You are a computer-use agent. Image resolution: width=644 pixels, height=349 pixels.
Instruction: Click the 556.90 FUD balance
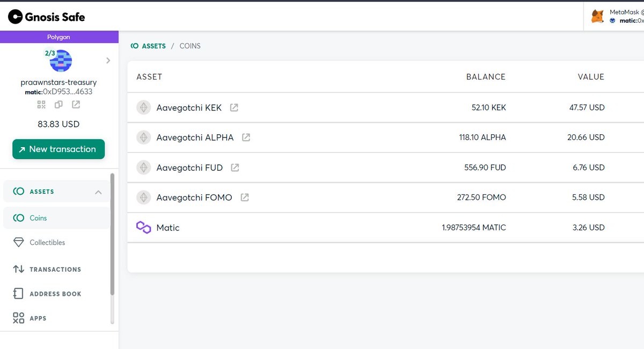(485, 168)
